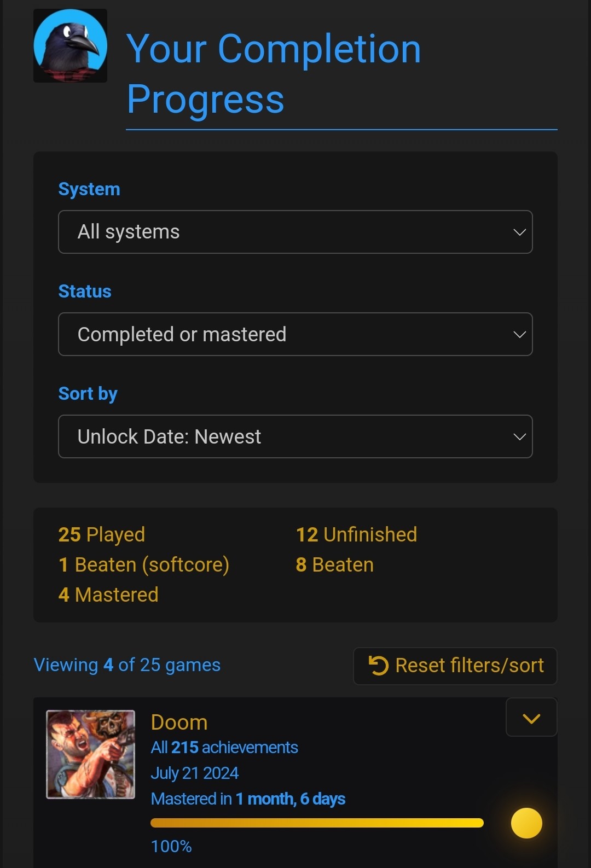Click the gold mastery badge circle

[526, 823]
